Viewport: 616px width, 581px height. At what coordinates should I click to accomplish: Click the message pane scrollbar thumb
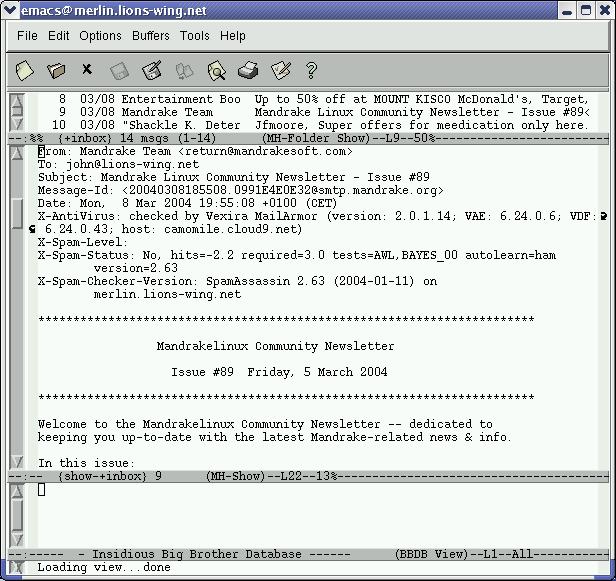(x=17, y=212)
